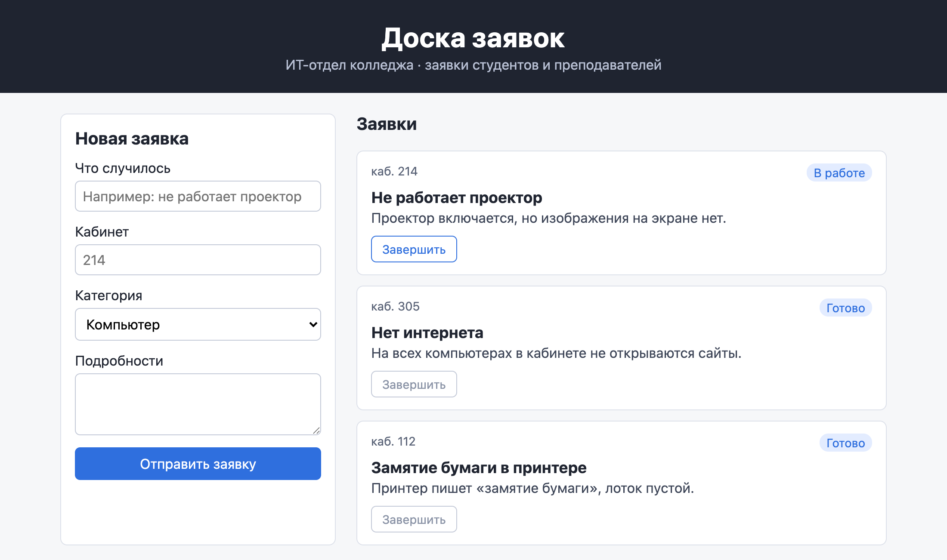Viewport: 947px width, 560px height.
Task: Click Завершить under 'Нет интернета'
Action: (414, 384)
